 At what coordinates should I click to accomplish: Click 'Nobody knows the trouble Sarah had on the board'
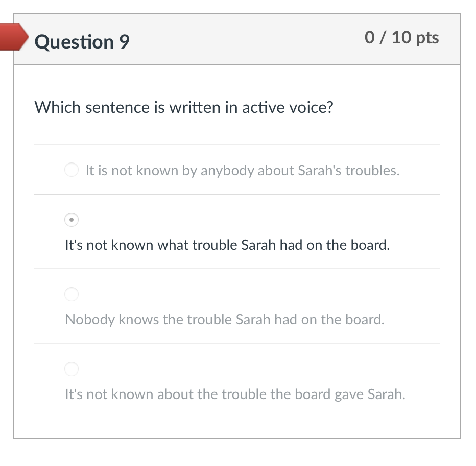pyautogui.click(x=225, y=319)
